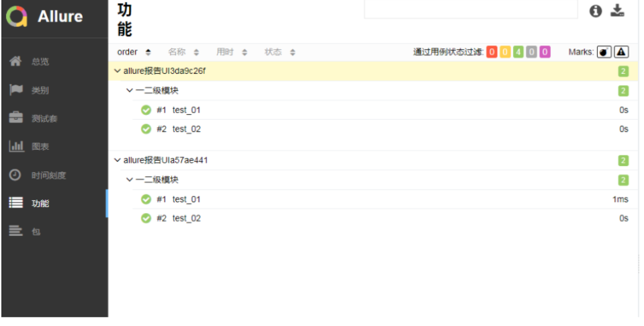Click the briefcase icon beside 测试套

tap(16, 118)
